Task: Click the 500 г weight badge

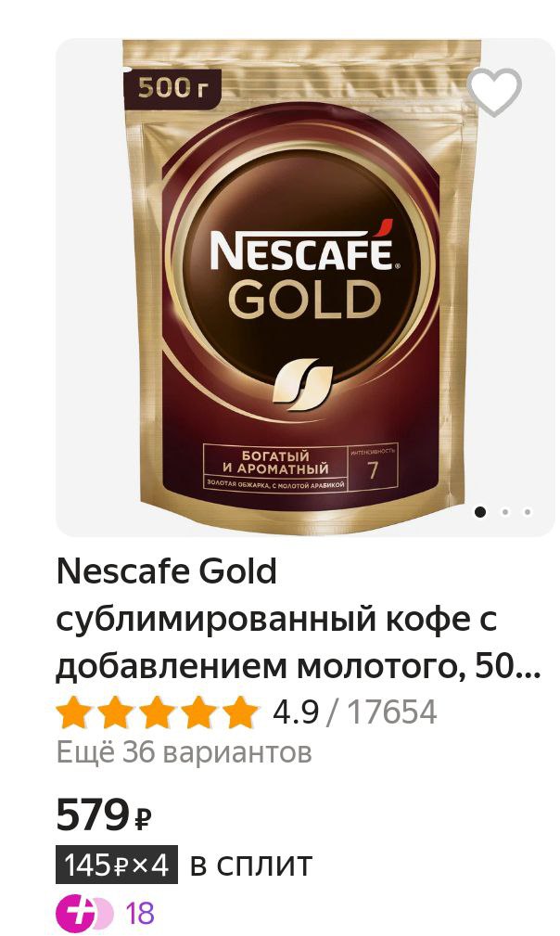Action: tap(172, 89)
